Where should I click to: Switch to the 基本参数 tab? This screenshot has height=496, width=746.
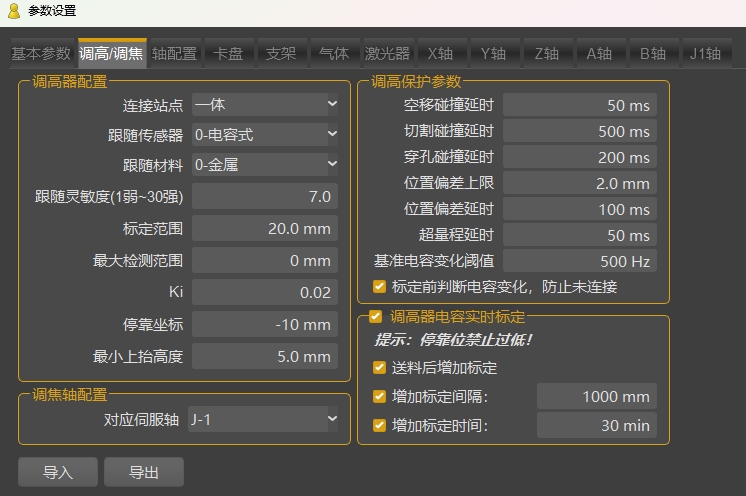click(41, 53)
